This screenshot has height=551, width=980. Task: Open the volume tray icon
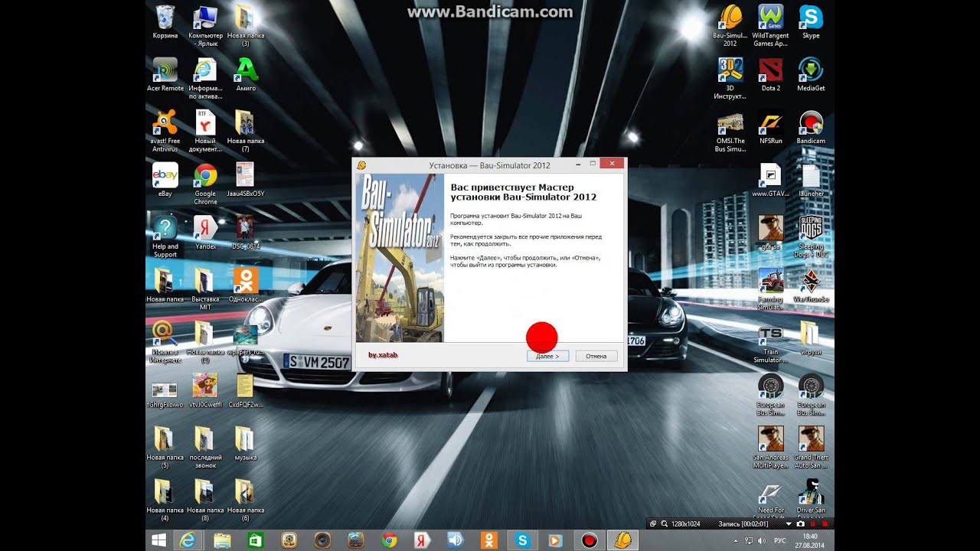tap(762, 540)
